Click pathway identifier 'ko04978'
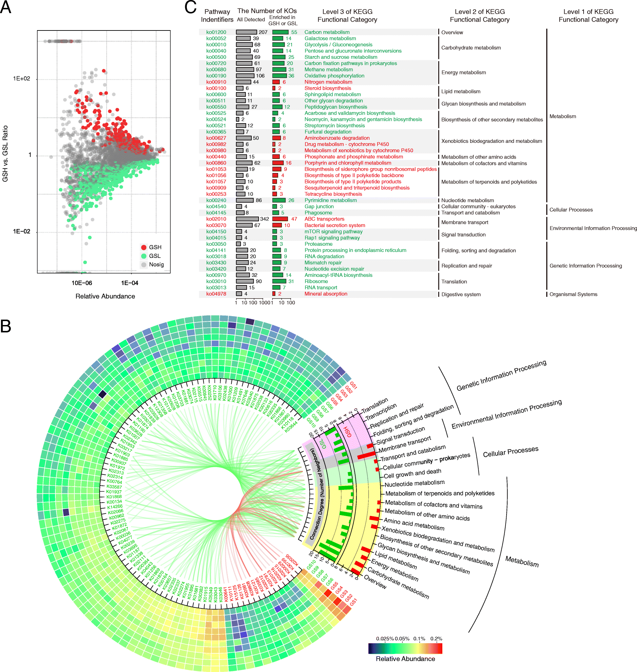 coord(216,294)
